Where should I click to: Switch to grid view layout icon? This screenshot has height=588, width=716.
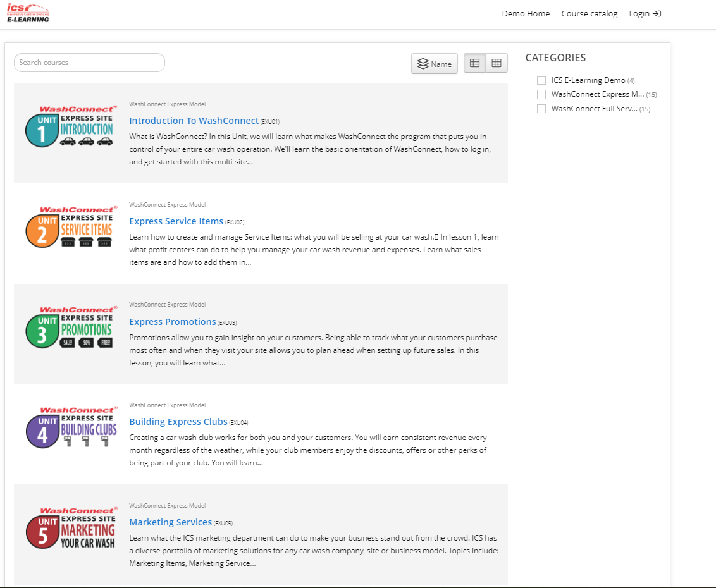tap(497, 63)
